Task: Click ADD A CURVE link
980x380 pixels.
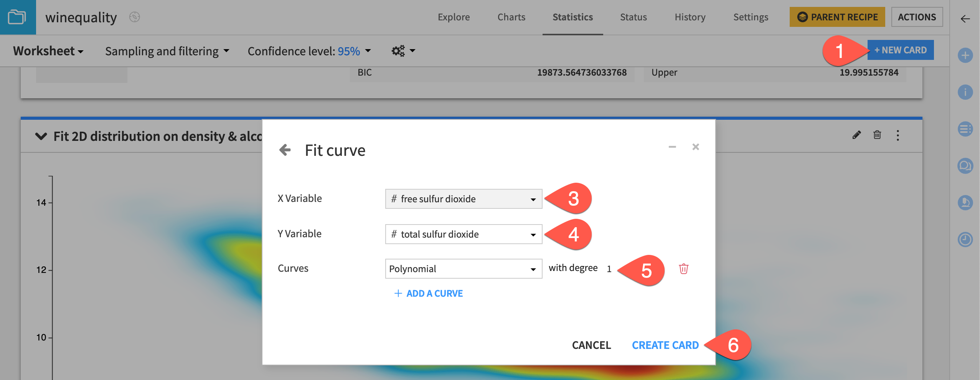Action: (429, 293)
